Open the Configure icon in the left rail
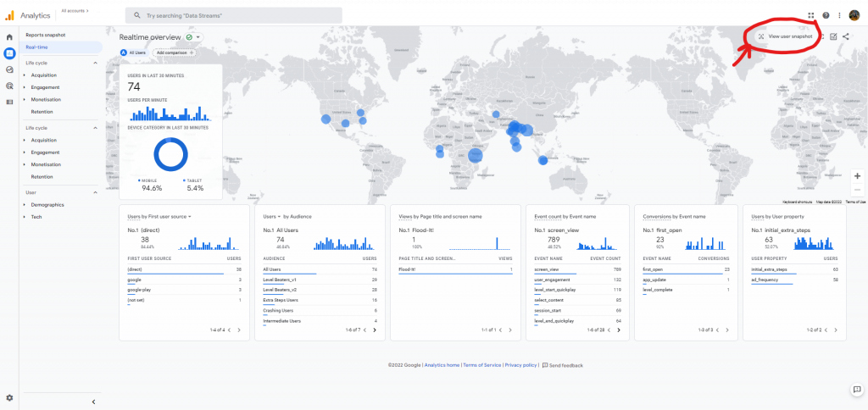The width and height of the screenshot is (868, 410). [9, 102]
